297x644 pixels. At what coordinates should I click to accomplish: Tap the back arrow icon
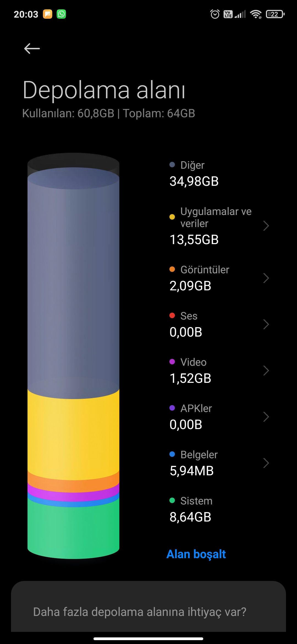32,48
